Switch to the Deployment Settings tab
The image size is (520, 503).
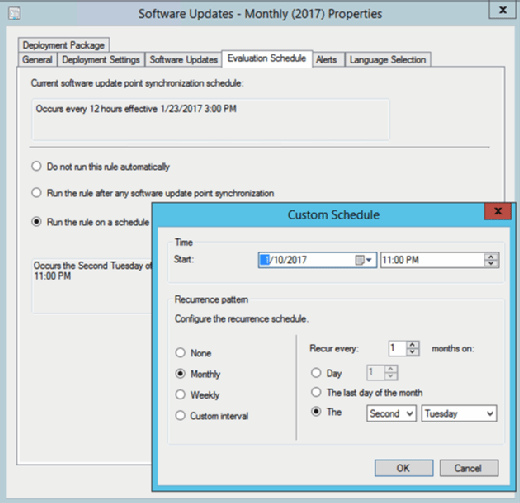pyautogui.click(x=101, y=60)
